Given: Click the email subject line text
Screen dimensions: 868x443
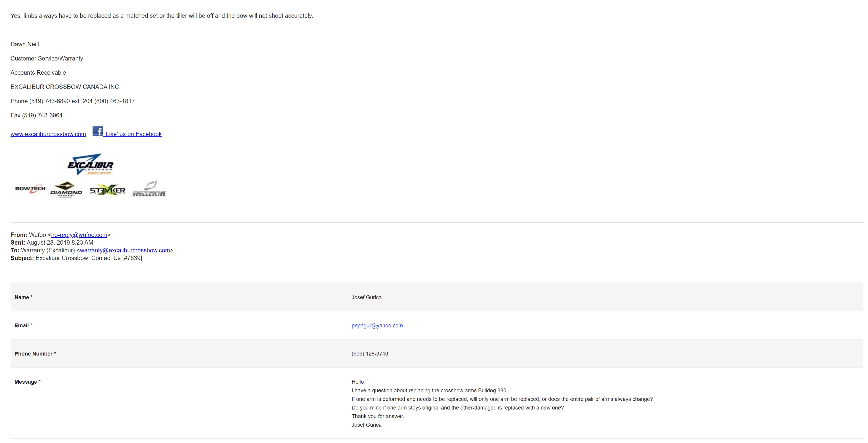Looking at the screenshot, I should point(88,258).
